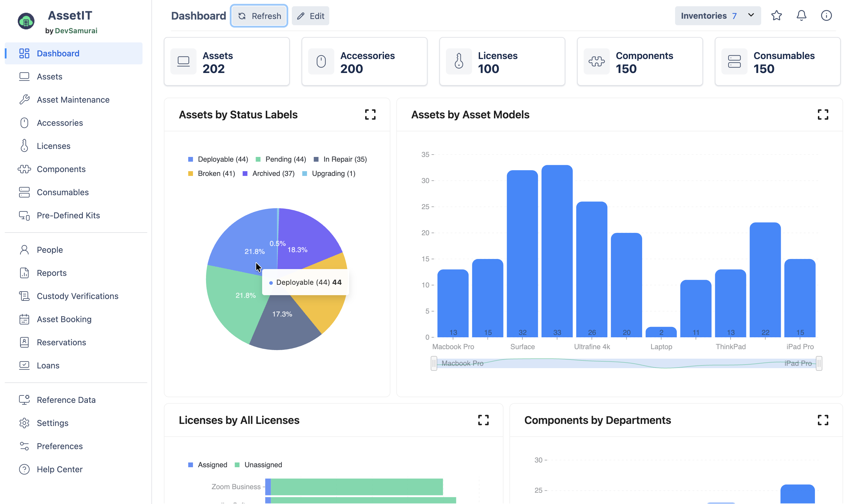
Task: Toggle Unassigned legend in Licenses chart
Action: point(258,465)
